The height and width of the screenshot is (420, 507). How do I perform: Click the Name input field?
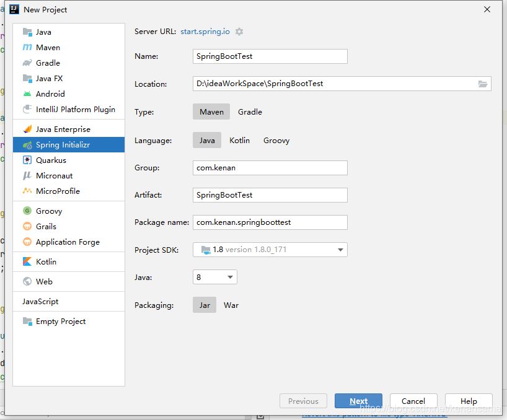tap(270, 56)
